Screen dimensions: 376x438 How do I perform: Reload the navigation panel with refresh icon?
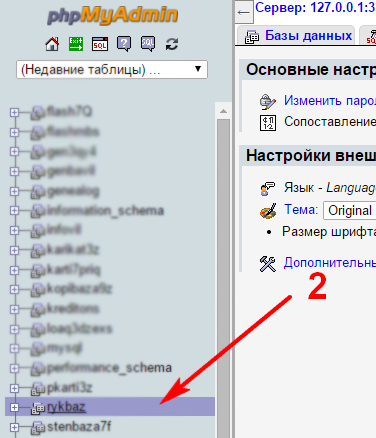(x=172, y=44)
